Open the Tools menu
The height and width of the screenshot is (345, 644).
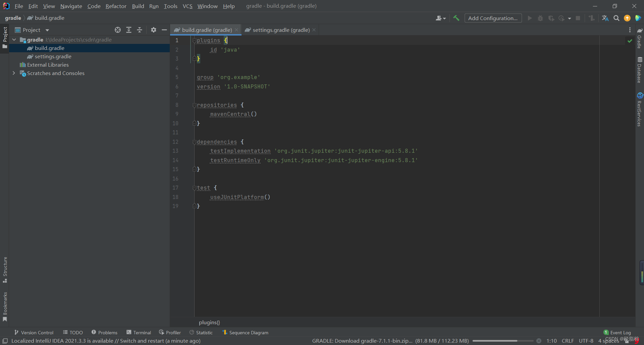tap(170, 6)
